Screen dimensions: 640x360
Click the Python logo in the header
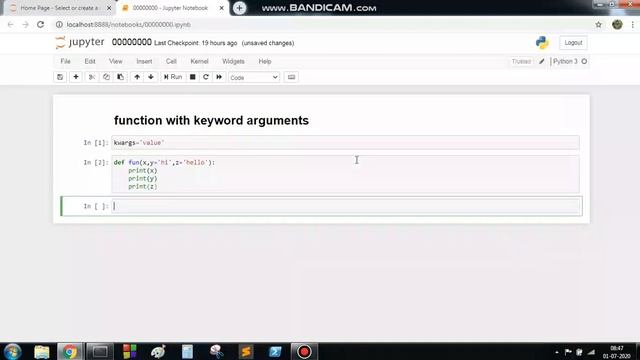[x=542, y=43]
